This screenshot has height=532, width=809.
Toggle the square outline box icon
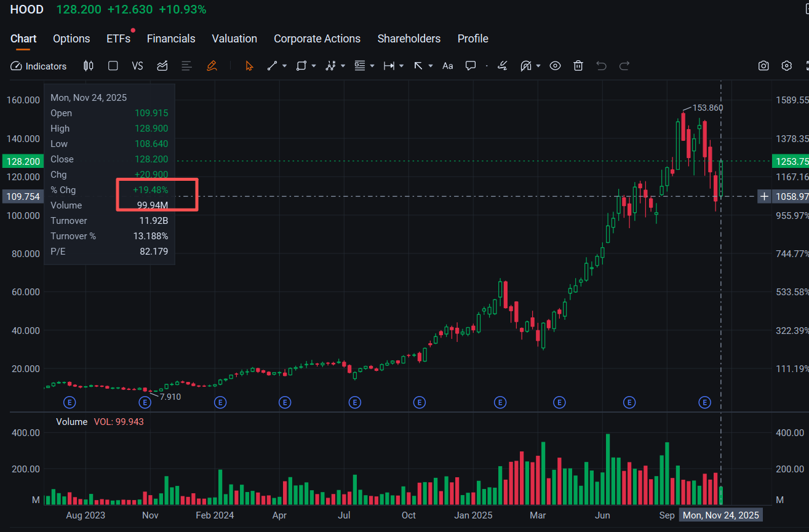(x=113, y=66)
